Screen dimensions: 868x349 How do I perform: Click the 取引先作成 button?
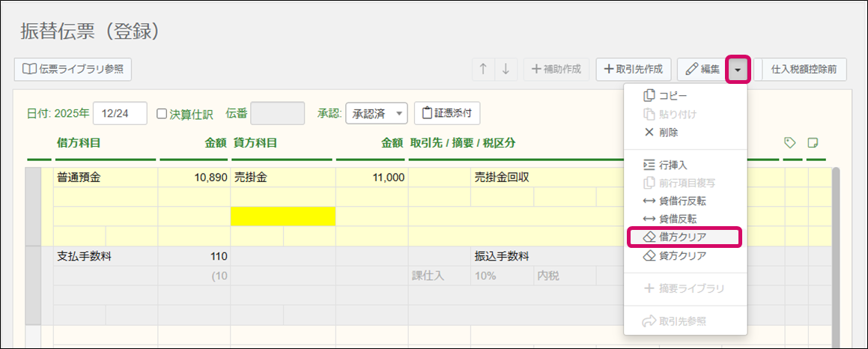[634, 69]
